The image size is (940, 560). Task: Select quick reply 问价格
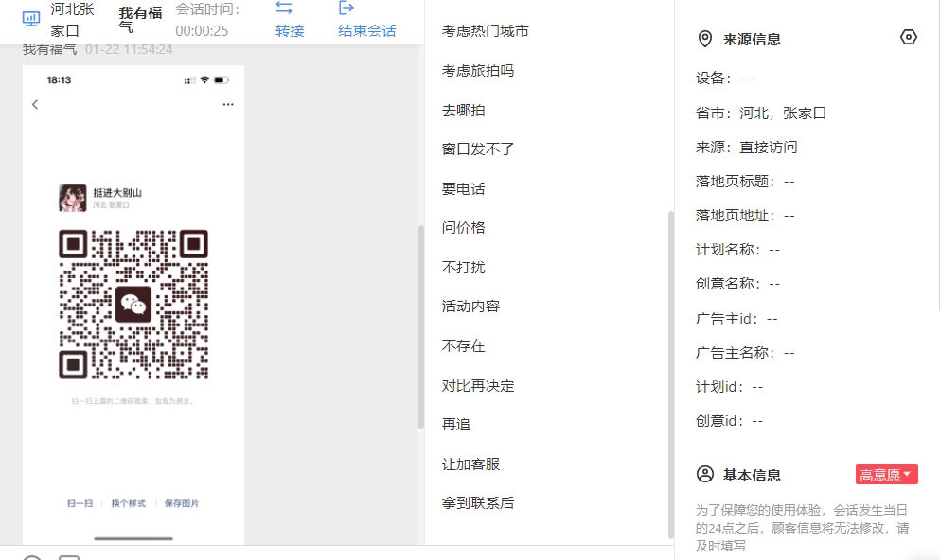tap(464, 228)
